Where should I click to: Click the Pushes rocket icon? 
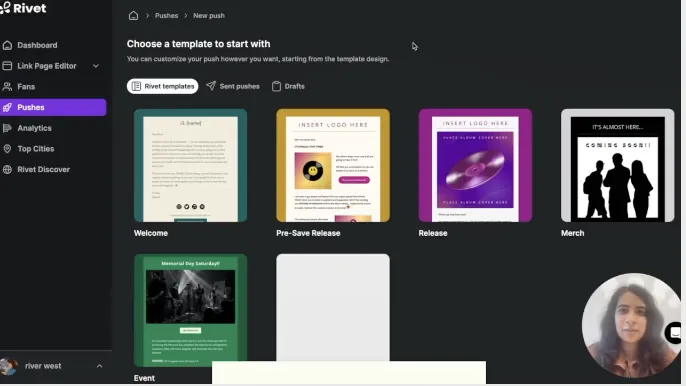coord(7,107)
